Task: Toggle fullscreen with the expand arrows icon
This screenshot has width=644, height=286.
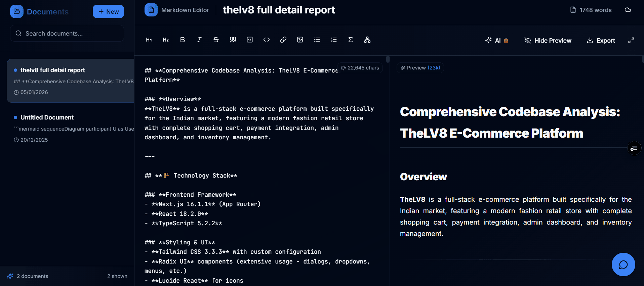Action: (631, 41)
